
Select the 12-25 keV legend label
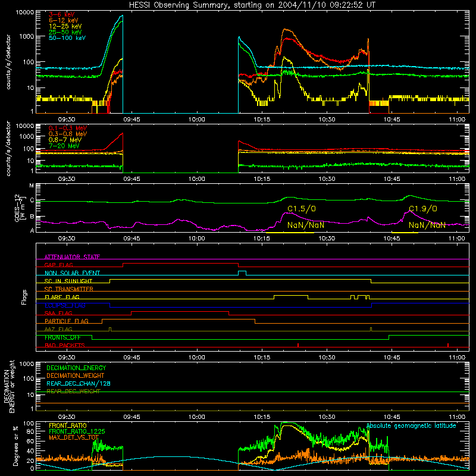pyautogui.click(x=65, y=26)
